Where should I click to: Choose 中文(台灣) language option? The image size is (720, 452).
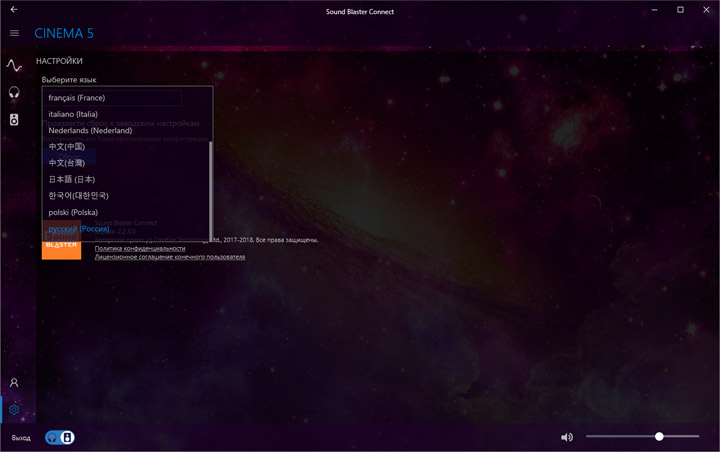click(x=126, y=163)
